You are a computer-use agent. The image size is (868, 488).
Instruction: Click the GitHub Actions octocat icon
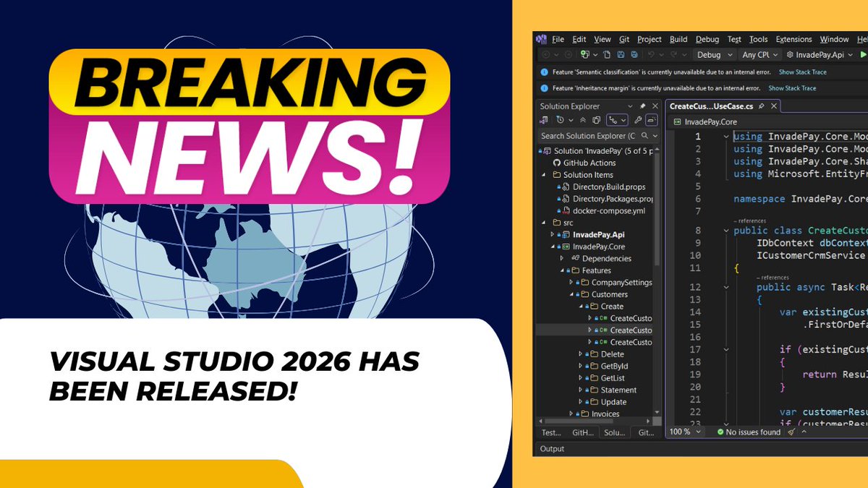point(556,163)
